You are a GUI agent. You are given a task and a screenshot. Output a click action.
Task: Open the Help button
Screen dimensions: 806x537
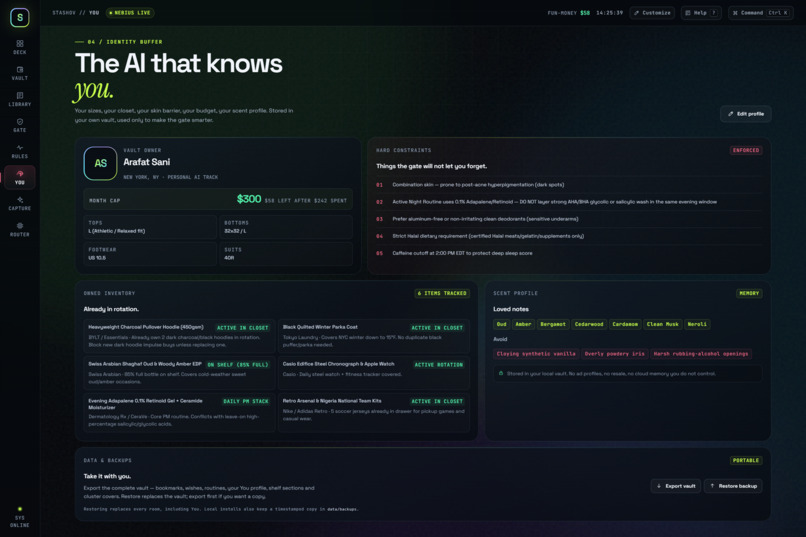tap(701, 13)
